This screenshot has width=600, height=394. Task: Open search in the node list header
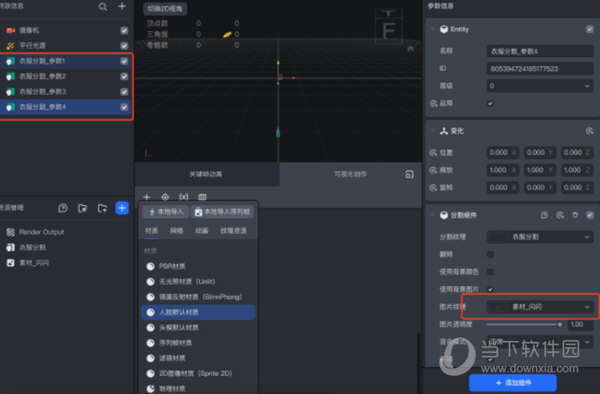point(103,7)
